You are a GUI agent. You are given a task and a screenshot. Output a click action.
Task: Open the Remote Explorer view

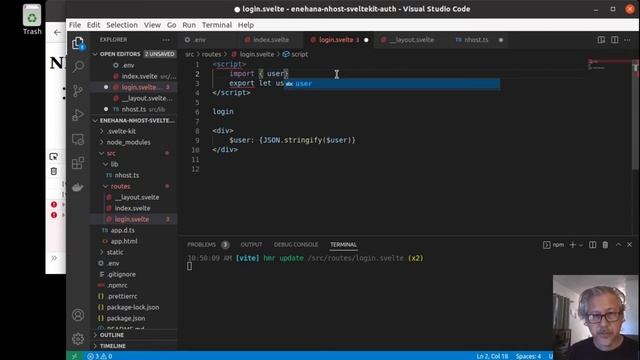point(78,139)
